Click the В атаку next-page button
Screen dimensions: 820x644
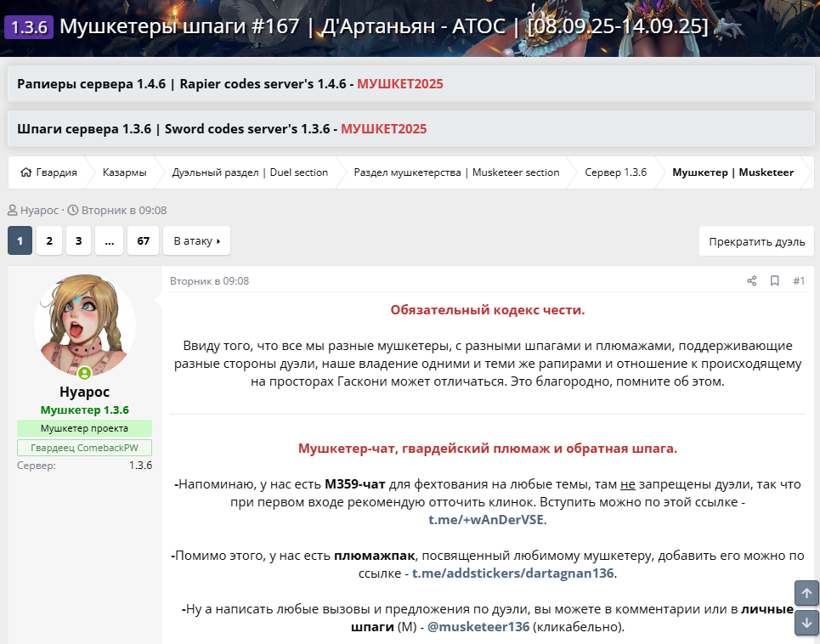(x=196, y=241)
